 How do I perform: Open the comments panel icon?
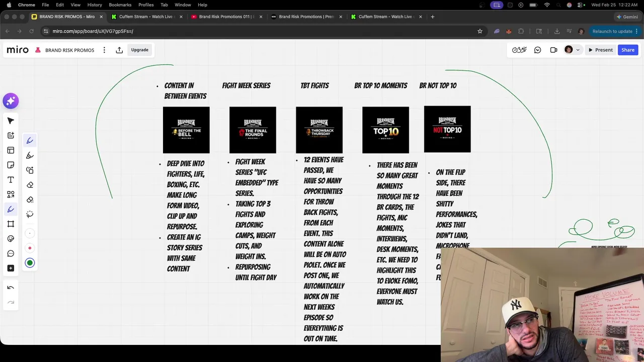(x=538, y=50)
